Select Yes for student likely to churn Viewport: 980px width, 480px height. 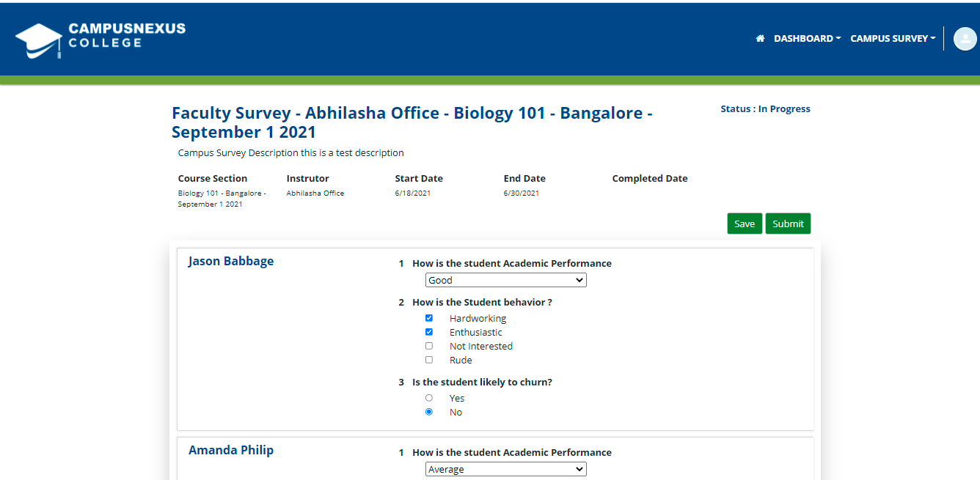[429, 397]
